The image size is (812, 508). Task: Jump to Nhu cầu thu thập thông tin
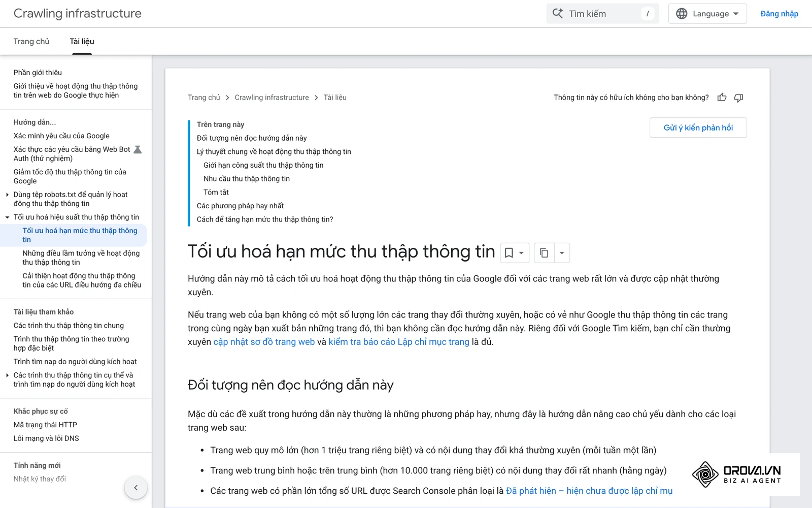[x=247, y=179]
